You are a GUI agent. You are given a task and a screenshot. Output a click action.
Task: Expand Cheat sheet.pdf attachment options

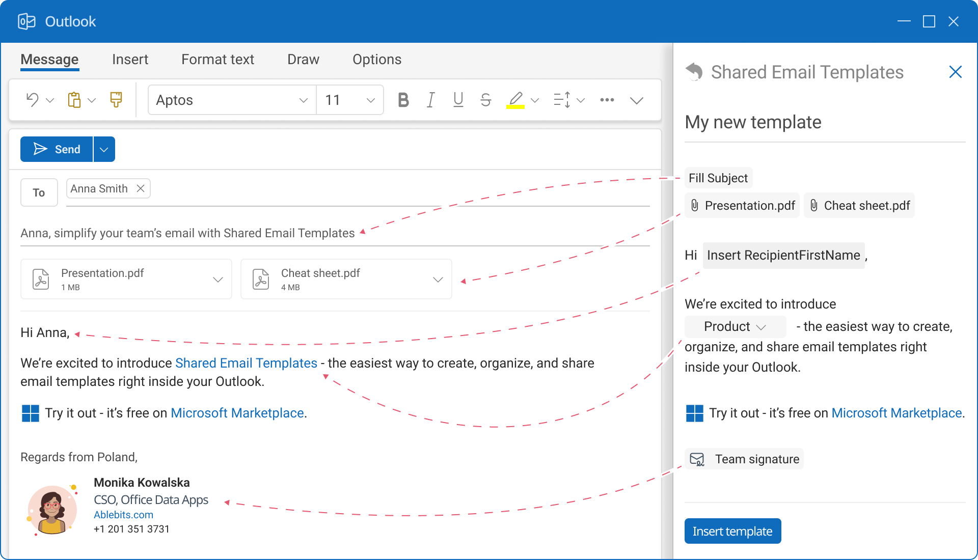tap(438, 279)
